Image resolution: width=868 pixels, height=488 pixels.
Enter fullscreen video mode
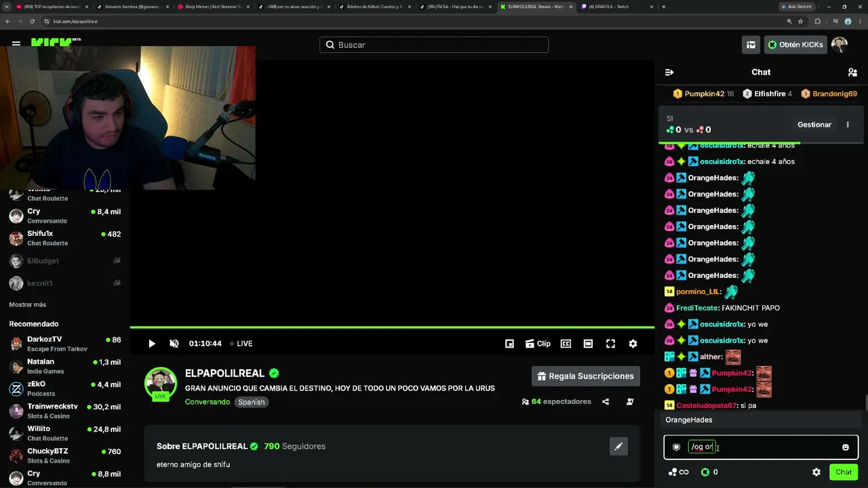tap(610, 344)
